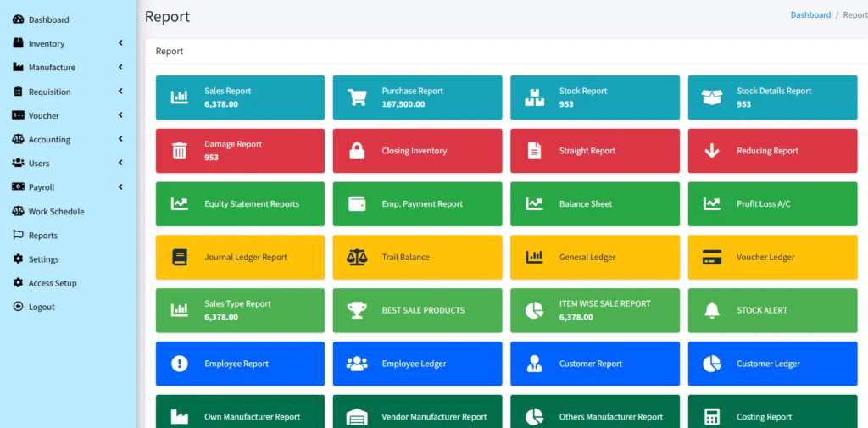Click the Customer Report person icon
The height and width of the screenshot is (428, 868).
coord(534,364)
